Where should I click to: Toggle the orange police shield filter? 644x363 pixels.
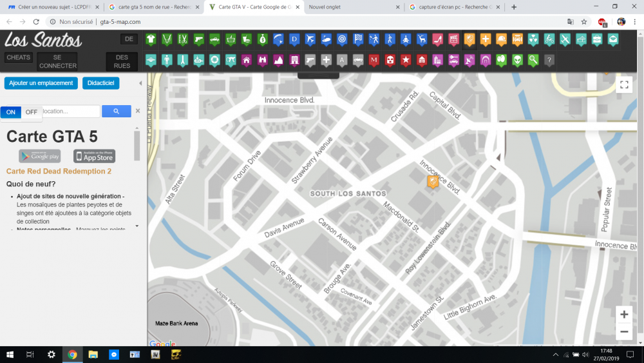coord(469,40)
